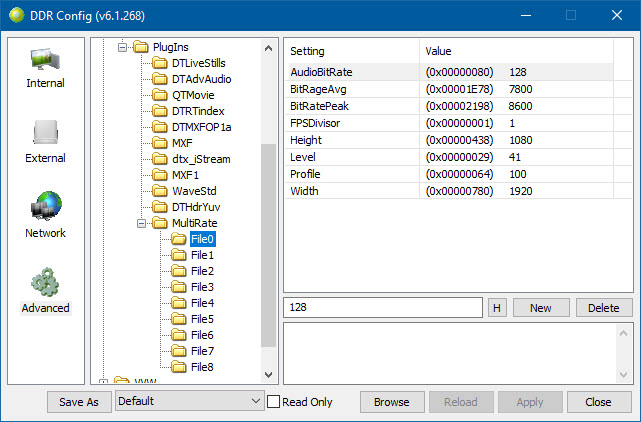Viewport: 641px width, 422px height.
Task: Click the New setting button
Action: pyautogui.click(x=541, y=308)
